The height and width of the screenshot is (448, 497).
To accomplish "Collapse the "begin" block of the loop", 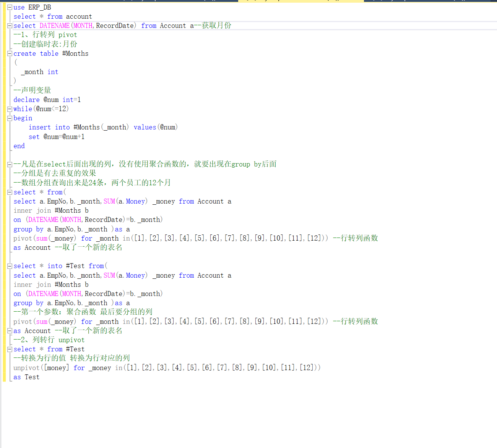I will [x=9, y=118].
